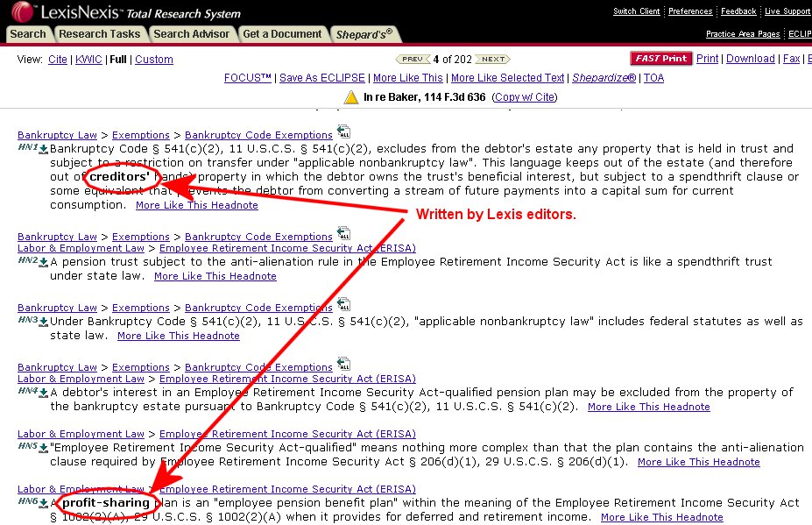The height and width of the screenshot is (525, 812).
Task: Switch to the Research Tasks tab
Action: (x=100, y=34)
